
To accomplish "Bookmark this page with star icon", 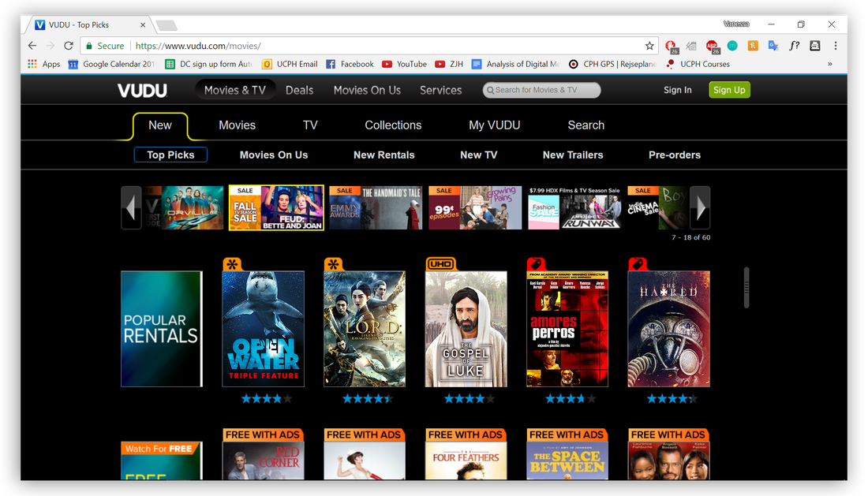I will tap(649, 46).
